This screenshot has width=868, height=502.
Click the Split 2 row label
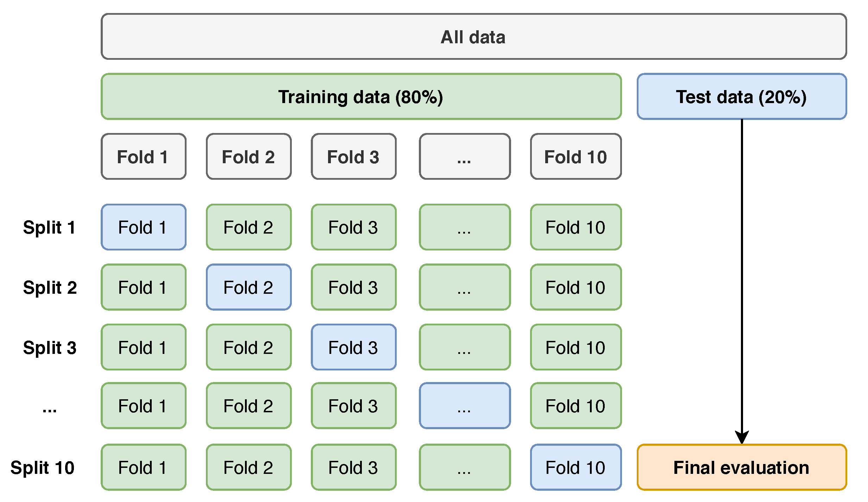pyautogui.click(x=50, y=287)
